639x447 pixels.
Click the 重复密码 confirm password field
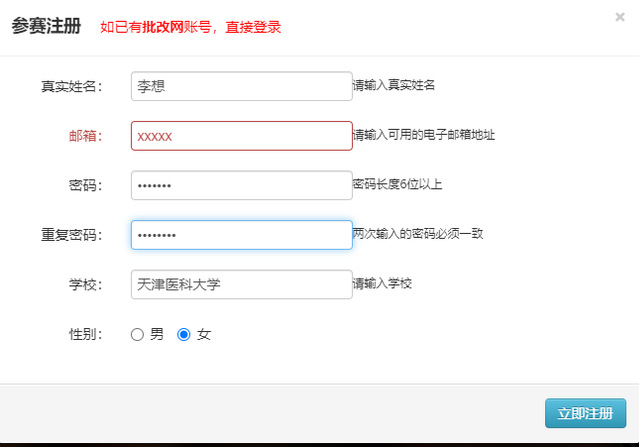pyautogui.click(x=242, y=235)
